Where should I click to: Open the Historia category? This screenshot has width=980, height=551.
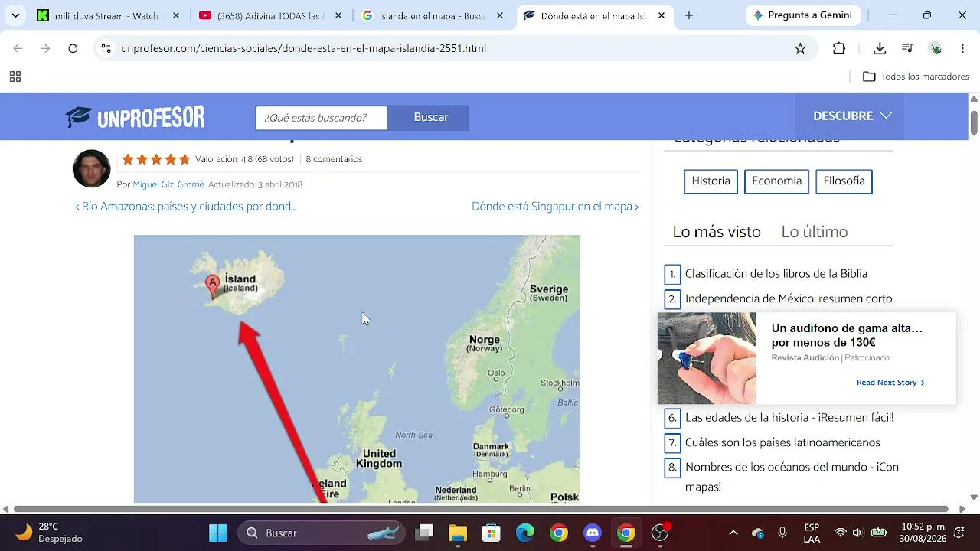point(710,181)
